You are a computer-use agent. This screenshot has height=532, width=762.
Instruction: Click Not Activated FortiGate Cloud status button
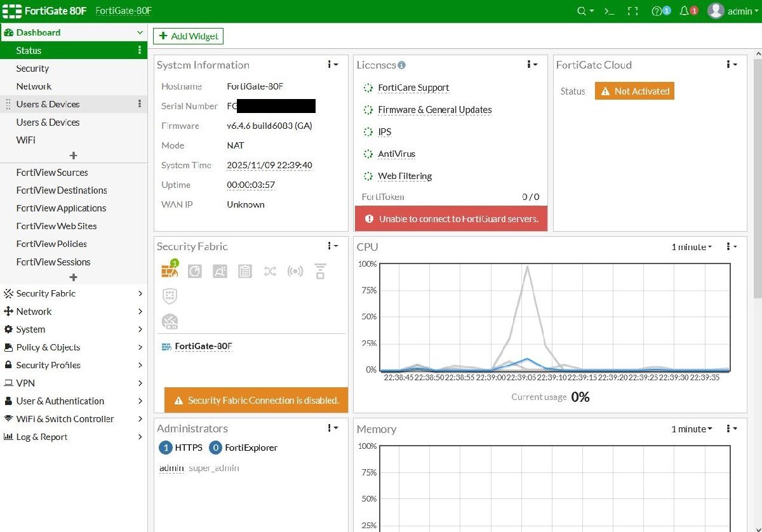coord(634,91)
